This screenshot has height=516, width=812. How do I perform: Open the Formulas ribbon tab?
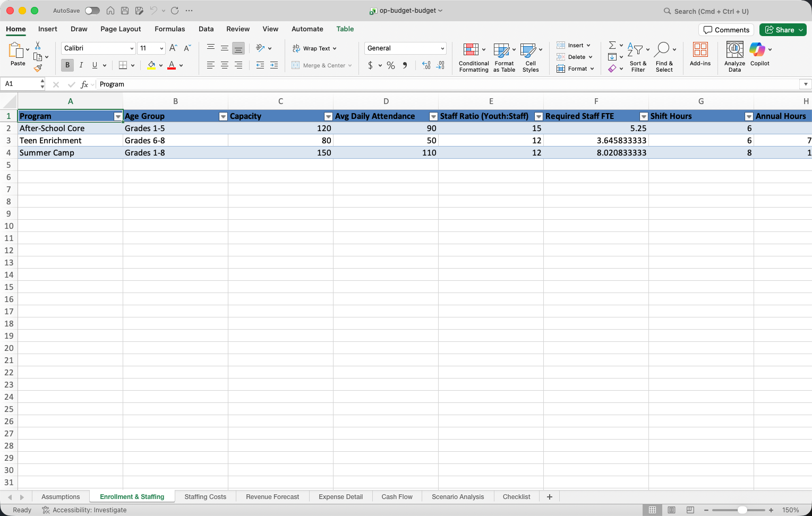click(x=169, y=29)
